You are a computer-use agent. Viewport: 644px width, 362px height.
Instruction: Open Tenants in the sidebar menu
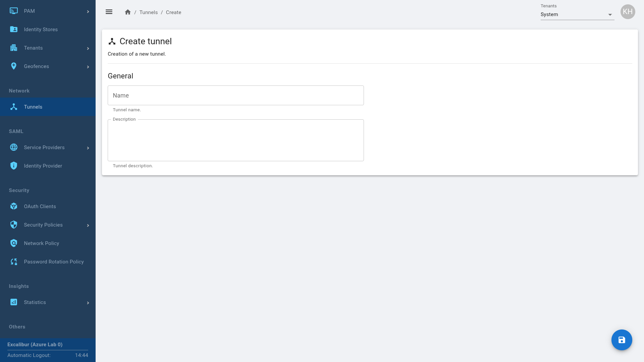(33, 48)
